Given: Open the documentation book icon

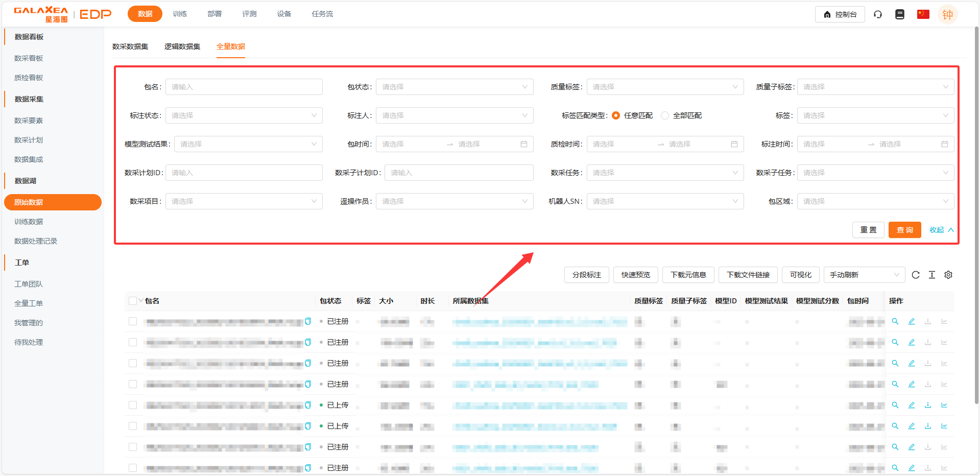Looking at the screenshot, I should (x=900, y=14).
